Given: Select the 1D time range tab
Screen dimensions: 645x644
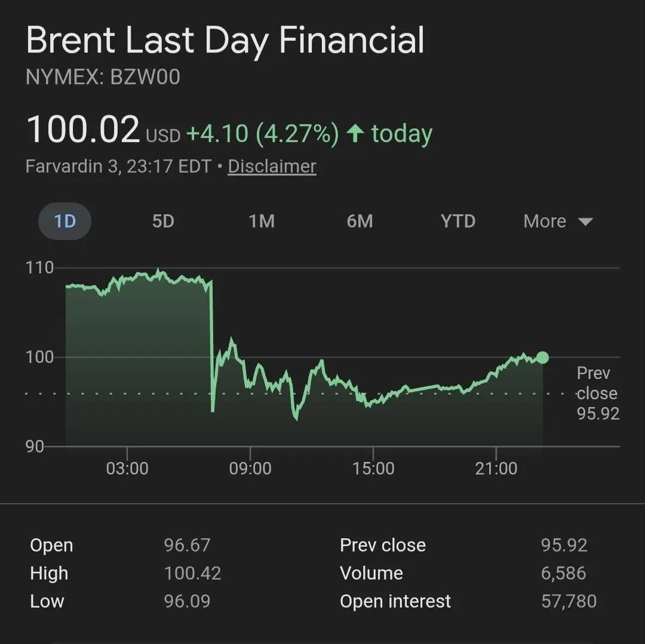Looking at the screenshot, I should coord(64,221).
